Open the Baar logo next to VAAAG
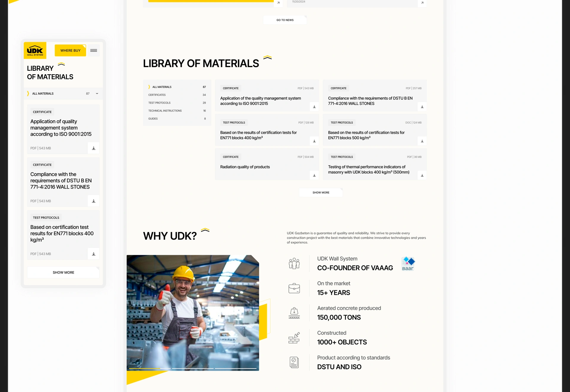The width and height of the screenshot is (570, 392). (x=408, y=264)
